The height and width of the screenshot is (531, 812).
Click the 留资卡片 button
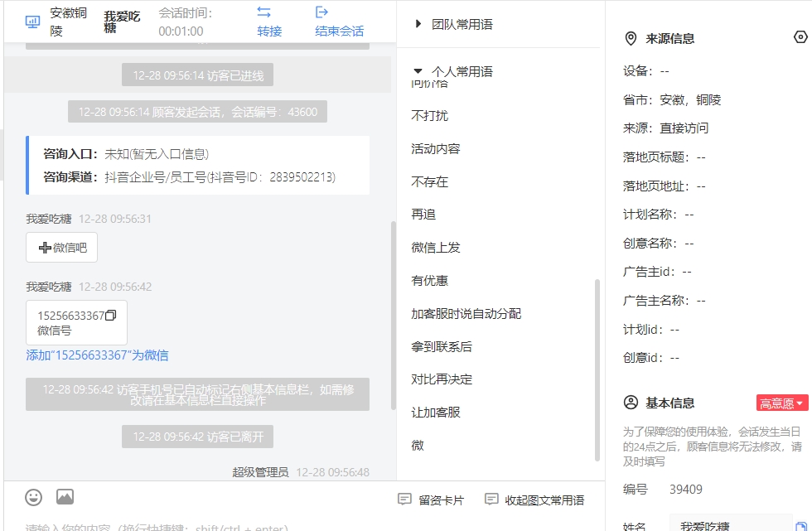click(x=431, y=500)
